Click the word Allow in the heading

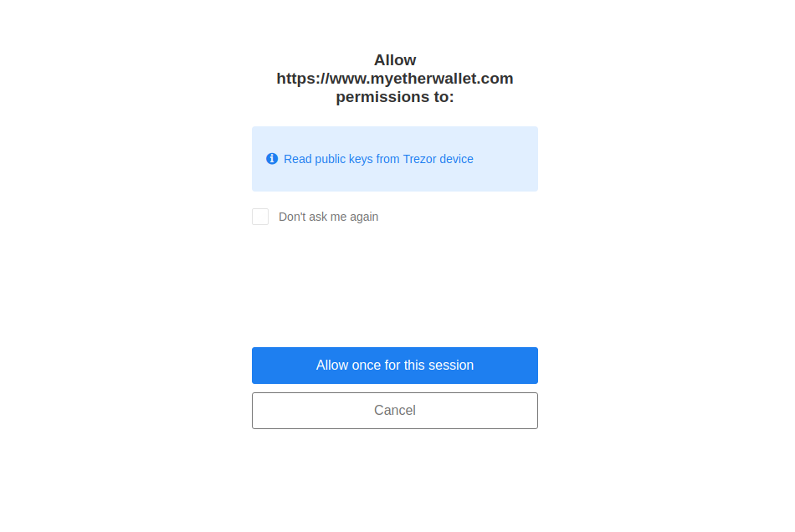(x=395, y=60)
